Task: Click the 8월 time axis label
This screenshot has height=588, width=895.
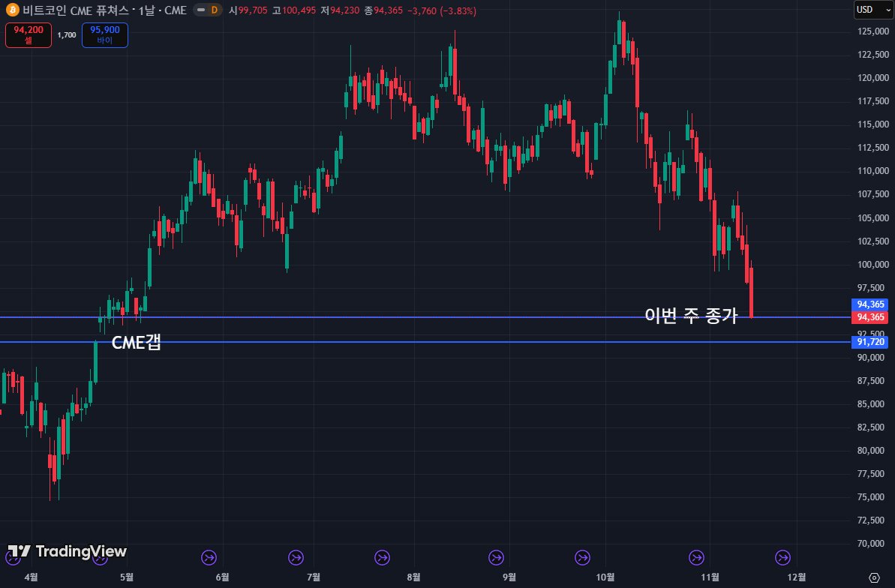Action: (x=414, y=577)
